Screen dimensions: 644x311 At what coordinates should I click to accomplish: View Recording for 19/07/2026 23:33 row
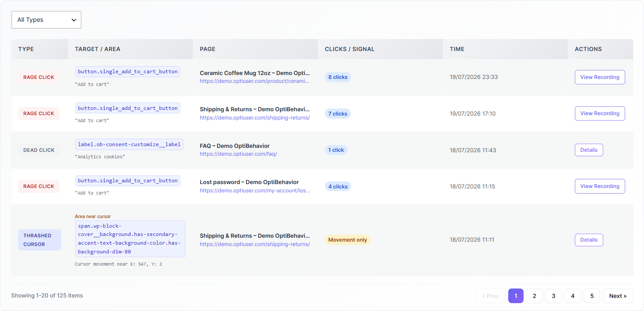pyautogui.click(x=599, y=77)
